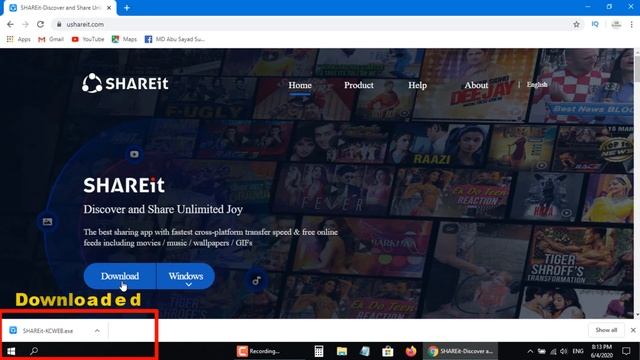Click the video icon on the arc

[134, 154]
